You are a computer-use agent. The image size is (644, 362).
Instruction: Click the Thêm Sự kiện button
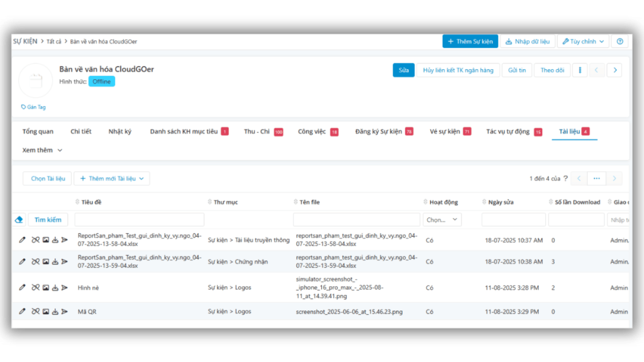[470, 41]
